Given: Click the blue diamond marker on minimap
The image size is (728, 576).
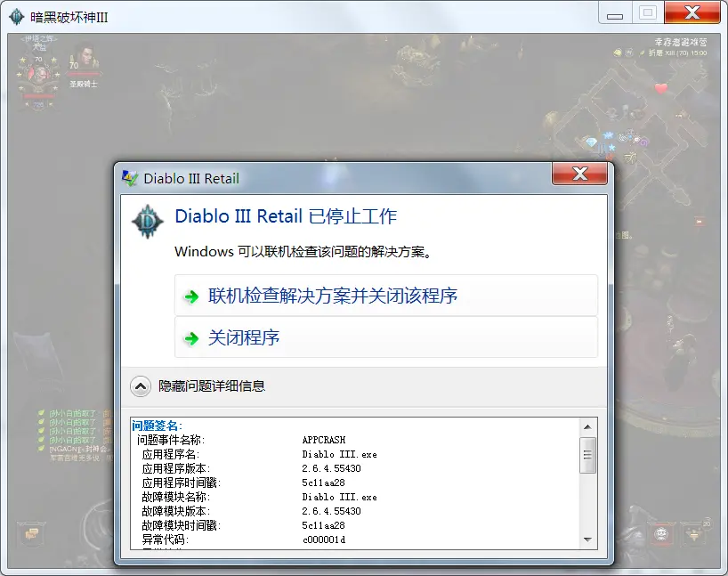Looking at the screenshot, I should click(x=591, y=142).
